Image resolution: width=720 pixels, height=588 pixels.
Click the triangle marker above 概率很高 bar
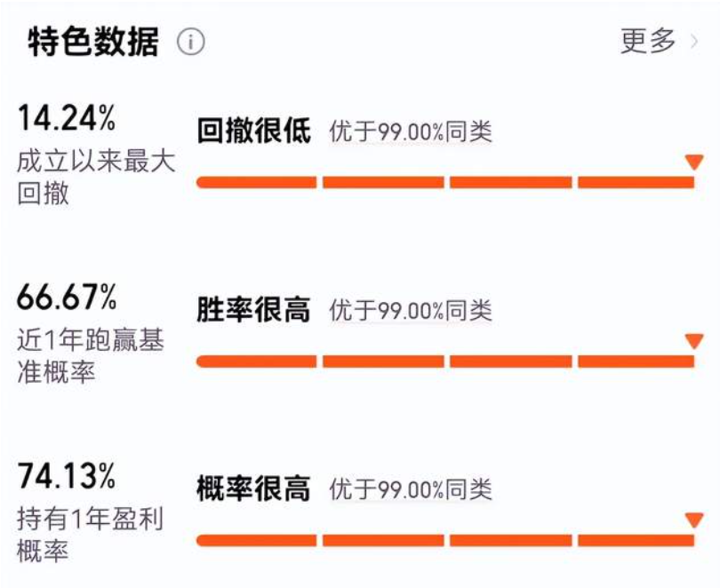coord(694,520)
